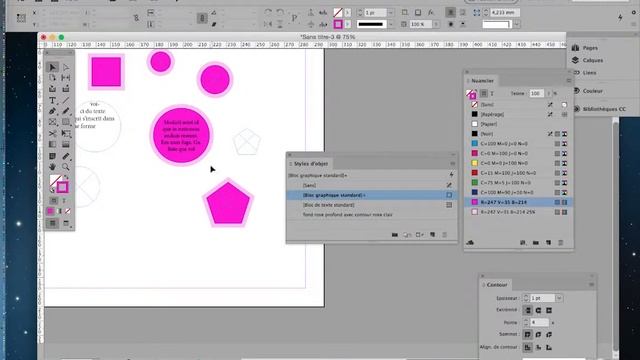Select round join in Contour Sommet
Image resolution: width=640 pixels, height=360 pixels.
pyautogui.click(x=538, y=335)
